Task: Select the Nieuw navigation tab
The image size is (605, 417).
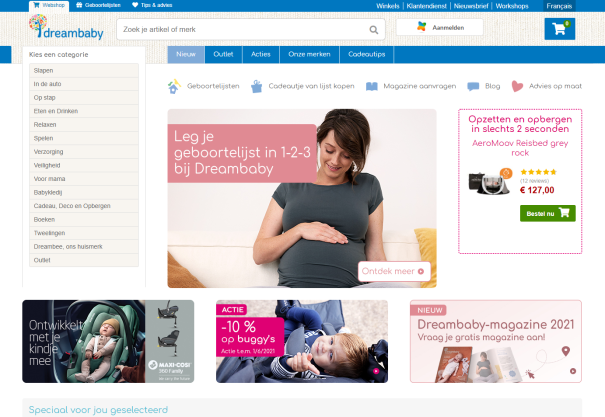Action: coord(186,54)
